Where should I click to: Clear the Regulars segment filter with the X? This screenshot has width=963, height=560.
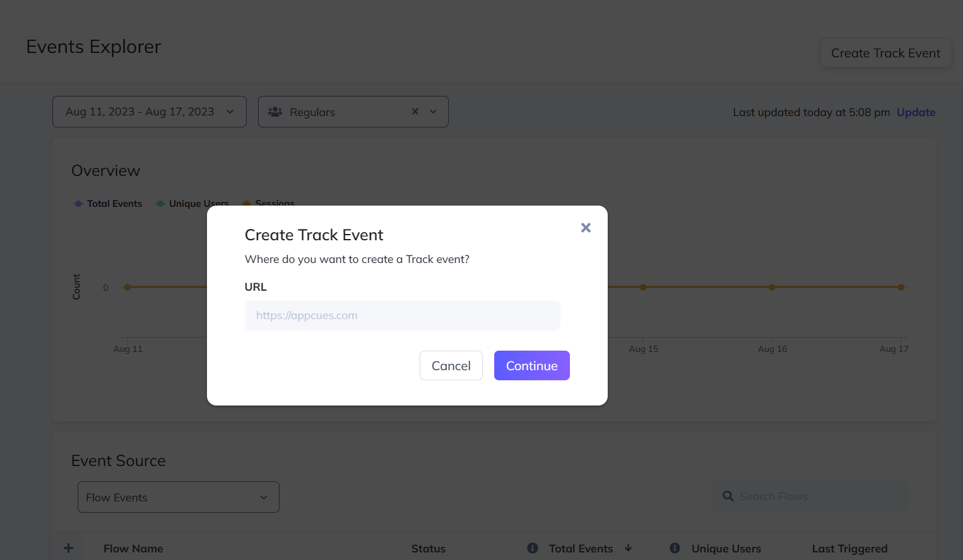pos(415,111)
